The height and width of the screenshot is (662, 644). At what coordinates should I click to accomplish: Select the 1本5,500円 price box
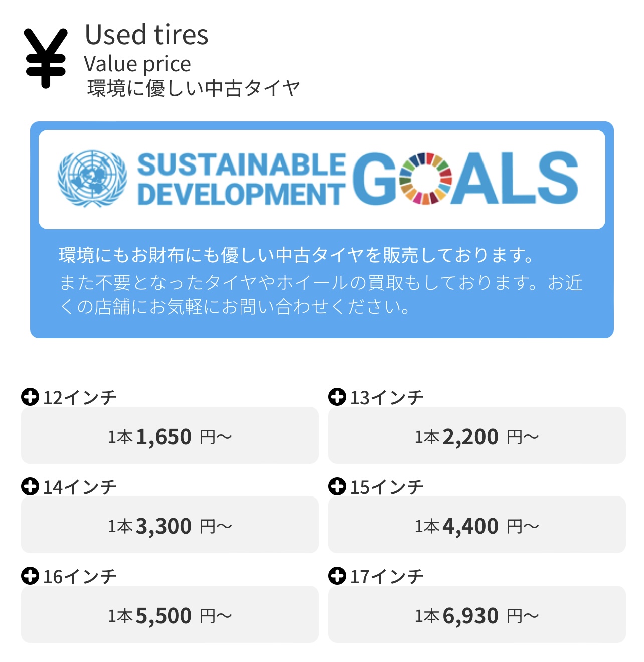pyautogui.click(x=170, y=614)
